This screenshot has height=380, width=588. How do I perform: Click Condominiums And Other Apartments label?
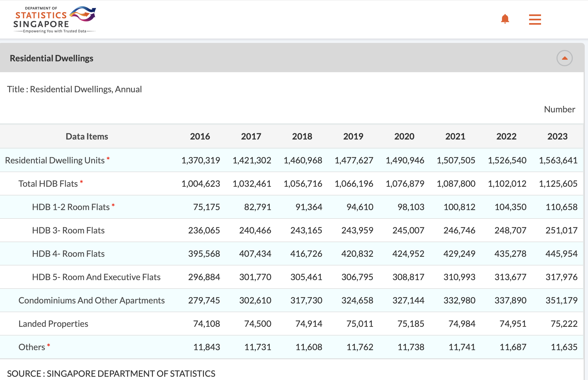(x=91, y=300)
